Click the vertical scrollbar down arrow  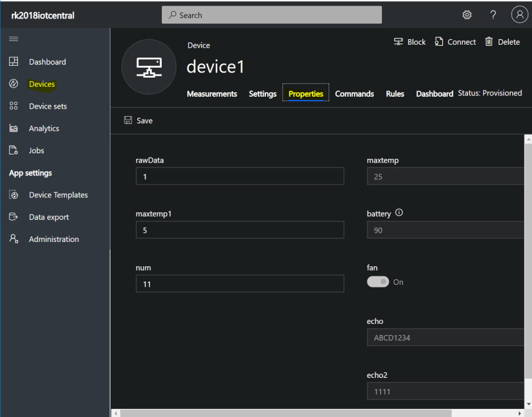(x=528, y=404)
